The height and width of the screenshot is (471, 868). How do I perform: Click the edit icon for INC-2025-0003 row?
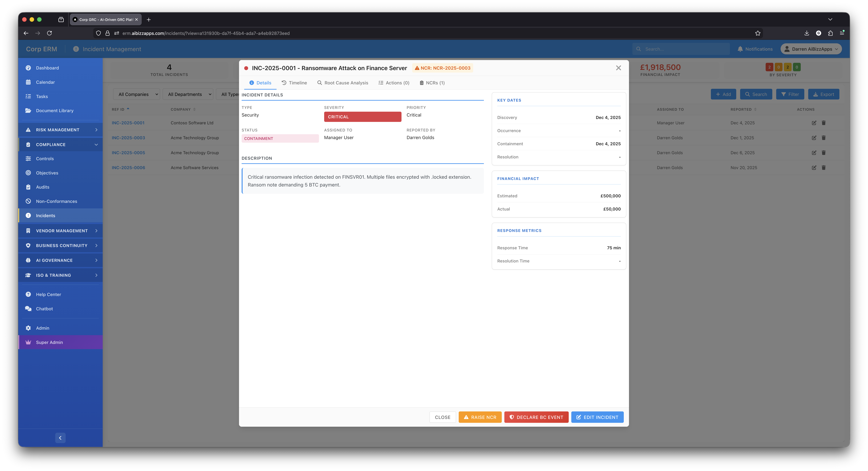point(814,138)
